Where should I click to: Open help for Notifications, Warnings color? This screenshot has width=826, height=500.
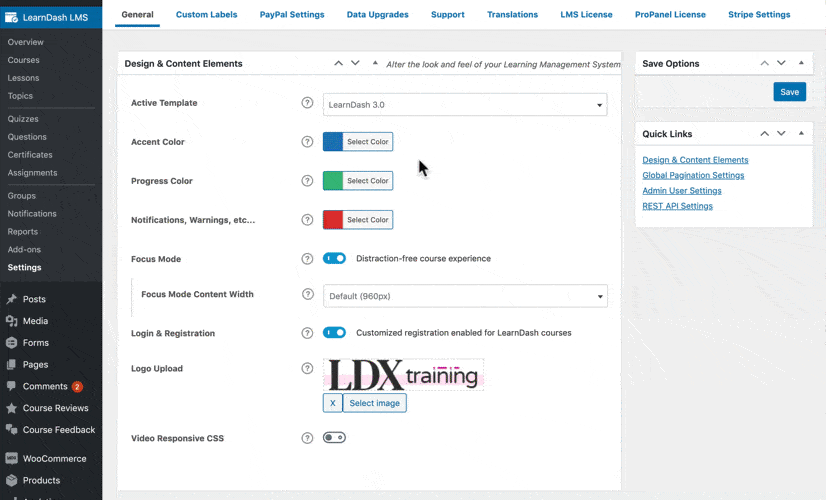tap(307, 220)
